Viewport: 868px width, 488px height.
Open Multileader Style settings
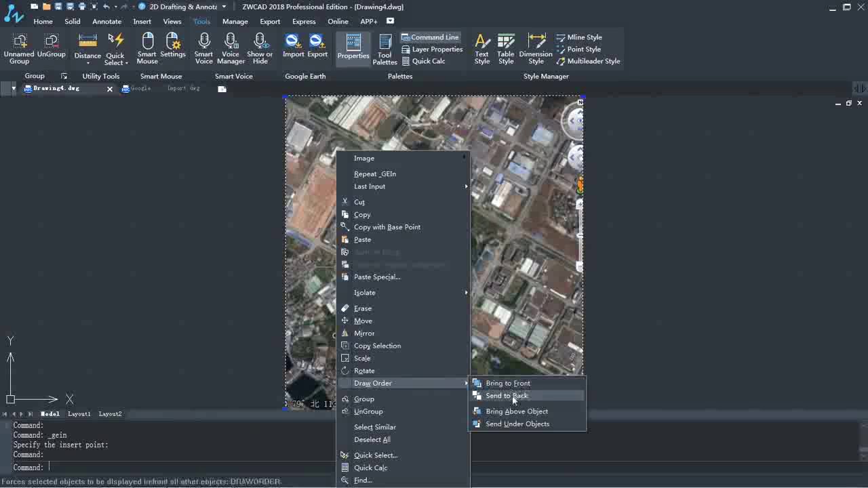pyautogui.click(x=588, y=61)
